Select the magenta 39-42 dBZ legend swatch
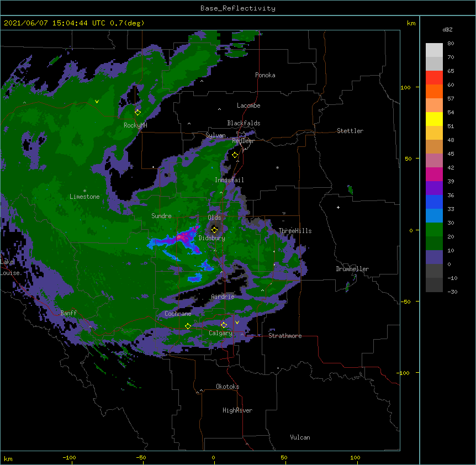 (434, 174)
